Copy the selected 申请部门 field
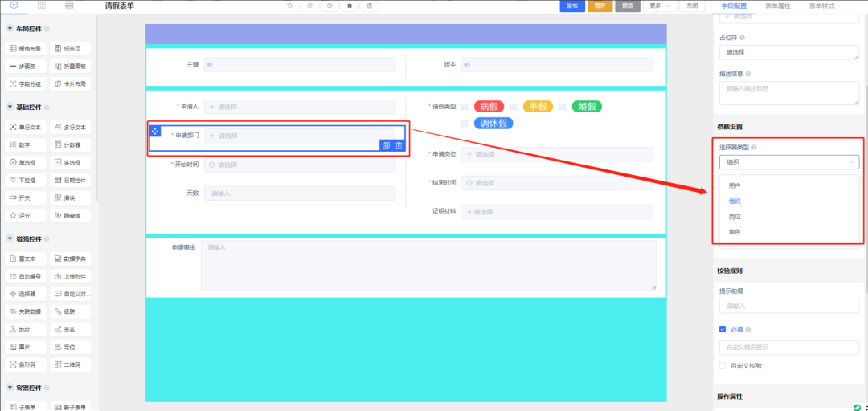The image size is (868, 411). tap(386, 145)
